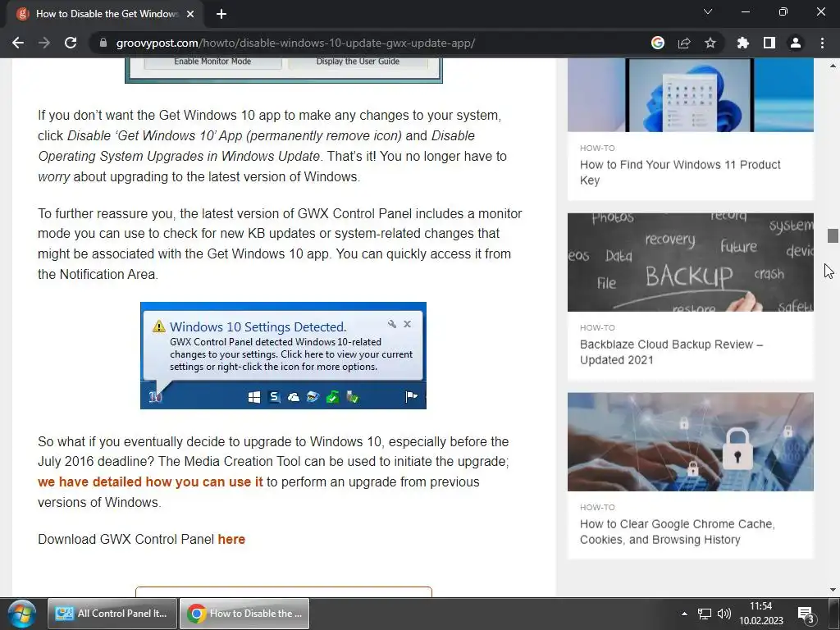Click the scrollbar up arrow
The width and height of the screenshot is (840, 630).
tap(833, 66)
